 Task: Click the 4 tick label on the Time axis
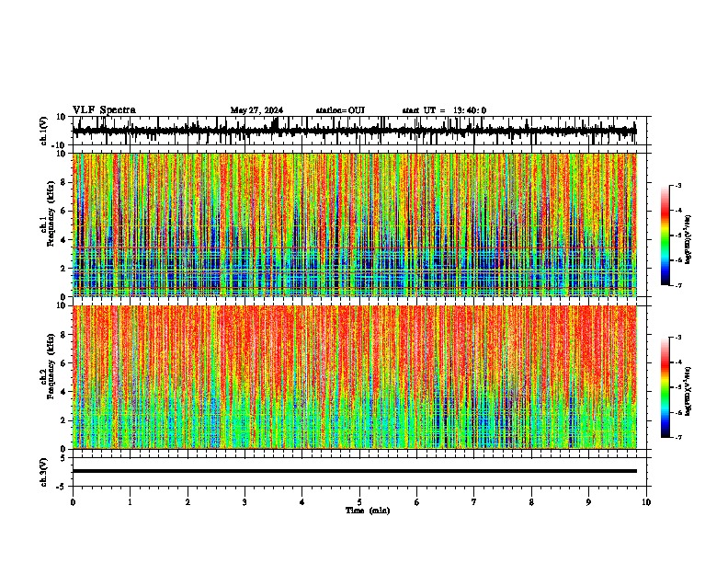302,502
